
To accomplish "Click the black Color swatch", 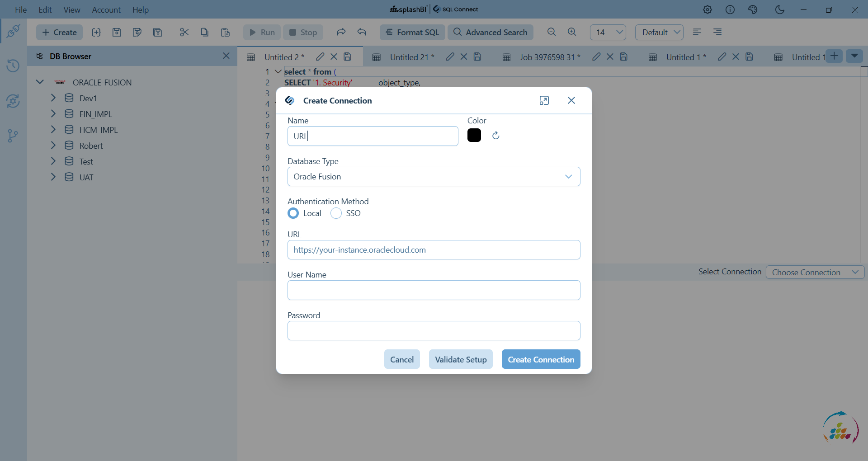I will [474, 135].
